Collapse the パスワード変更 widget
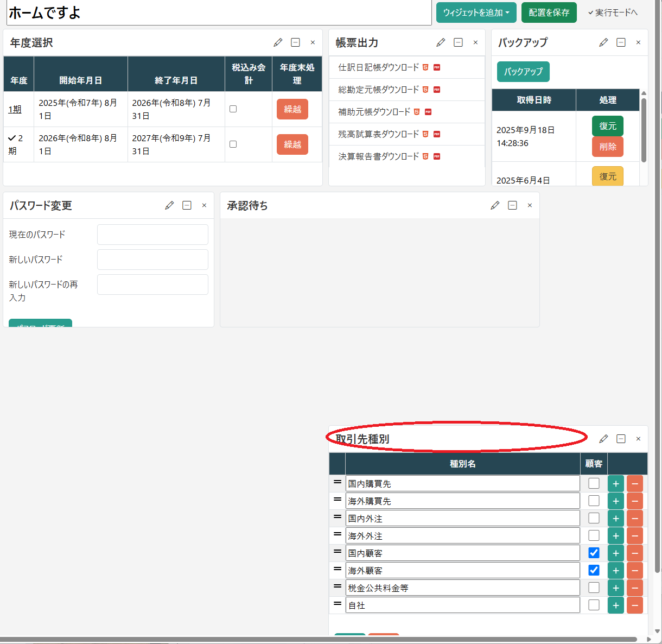 pos(187,205)
